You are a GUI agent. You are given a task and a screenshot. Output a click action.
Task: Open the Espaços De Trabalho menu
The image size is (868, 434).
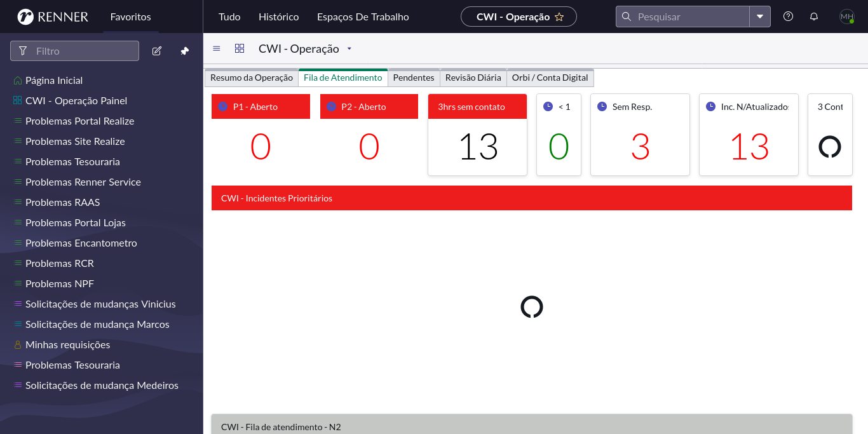[363, 17]
